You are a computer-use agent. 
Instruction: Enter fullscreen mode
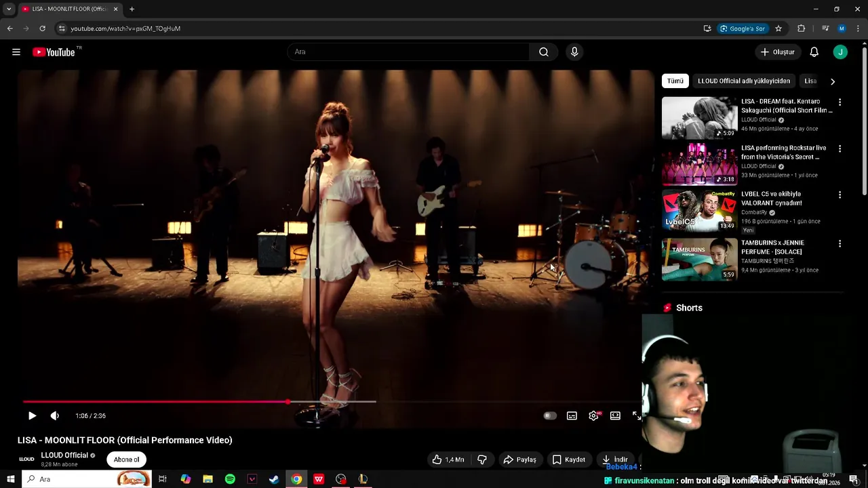[x=637, y=415]
